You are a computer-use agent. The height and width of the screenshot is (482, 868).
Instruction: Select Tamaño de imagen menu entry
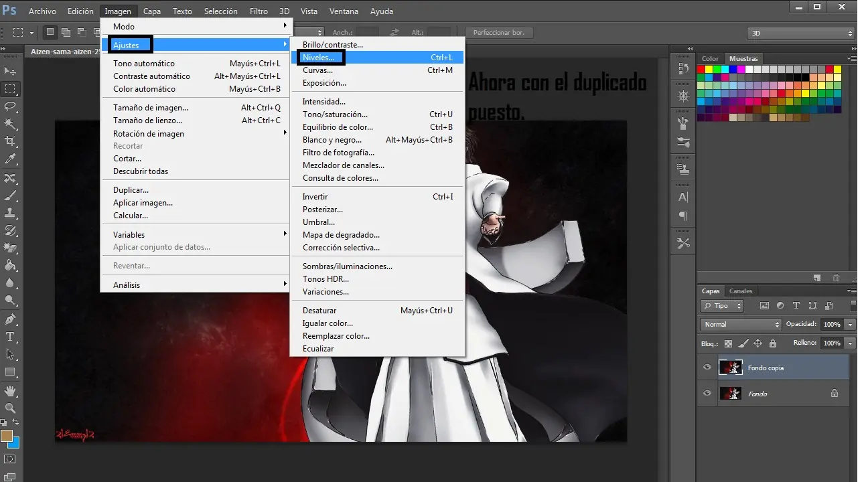[196, 108]
